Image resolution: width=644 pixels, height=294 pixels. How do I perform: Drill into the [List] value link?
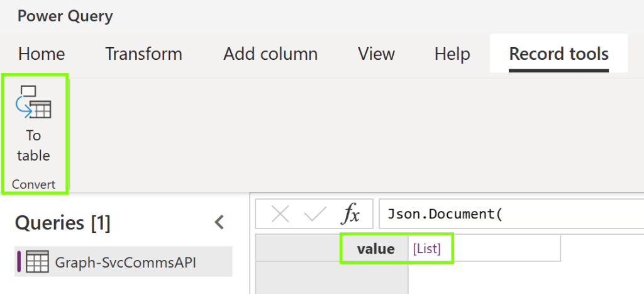pos(426,249)
